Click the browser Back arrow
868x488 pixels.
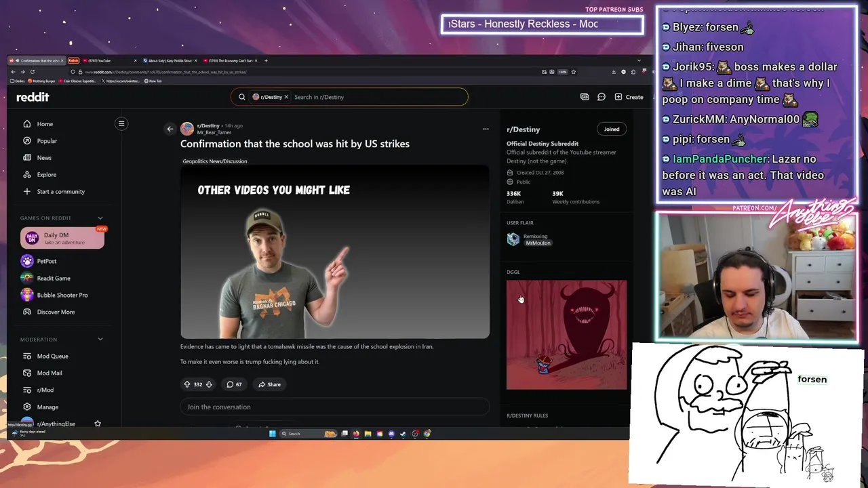click(x=13, y=72)
